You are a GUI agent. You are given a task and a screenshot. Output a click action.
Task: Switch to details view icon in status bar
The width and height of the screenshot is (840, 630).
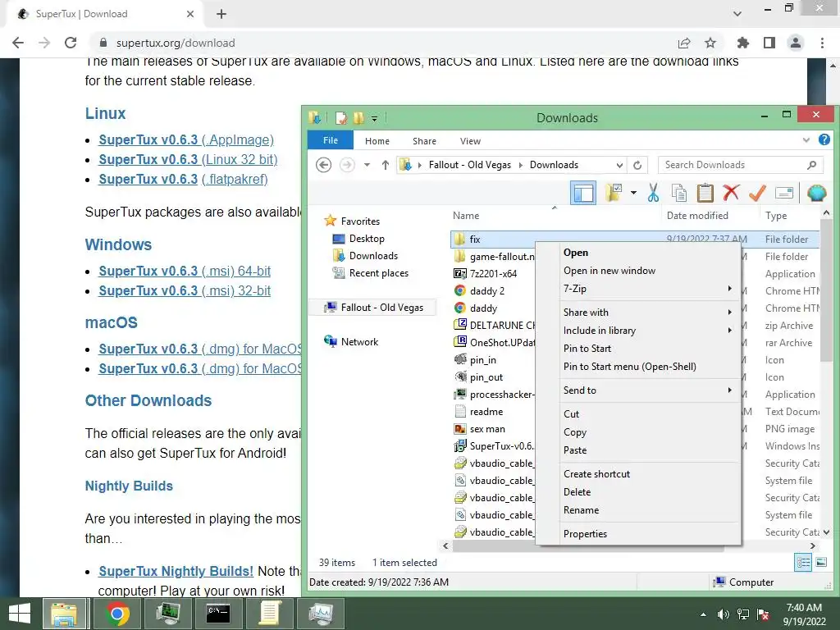pyautogui.click(x=803, y=563)
